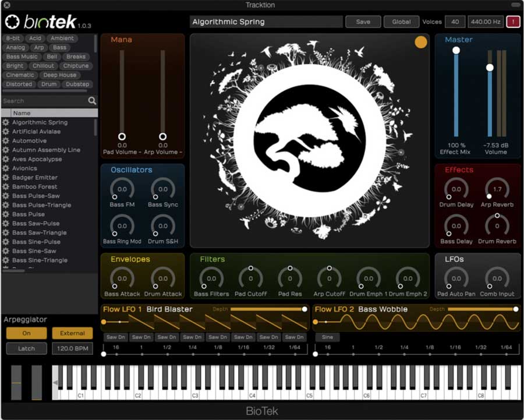524x420 pixels.
Task: Click the gear icon beside Autumn Assembly Line
Action: click(x=6, y=150)
